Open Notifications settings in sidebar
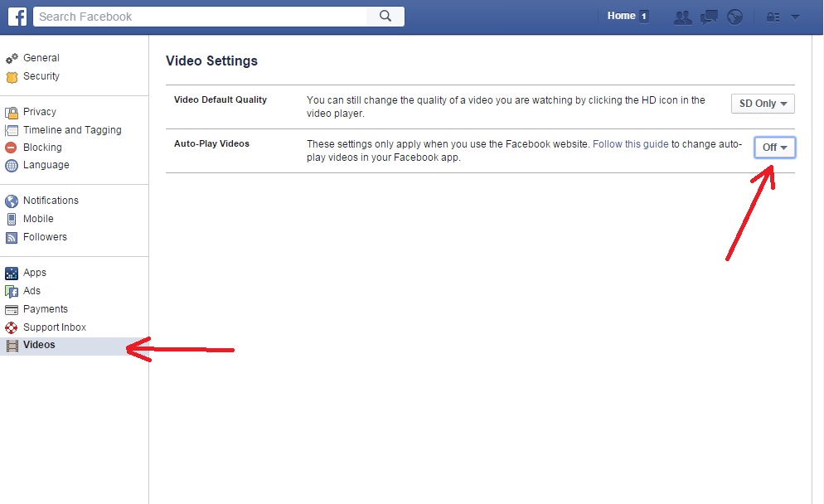The height and width of the screenshot is (504, 824). [51, 201]
